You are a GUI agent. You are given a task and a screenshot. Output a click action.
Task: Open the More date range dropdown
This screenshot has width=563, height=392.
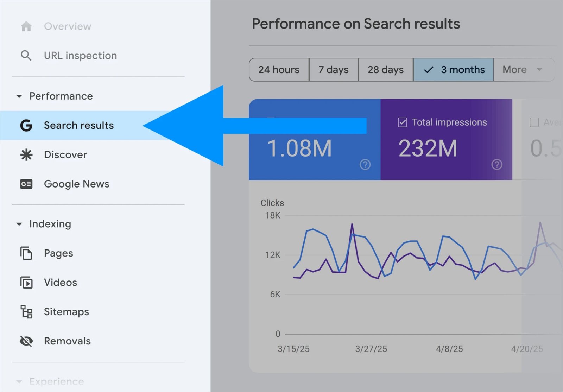pos(524,70)
